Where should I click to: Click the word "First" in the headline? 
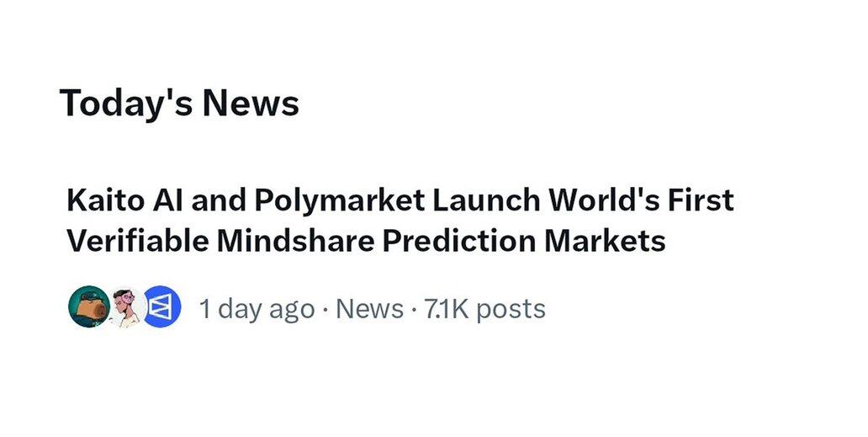[701, 201]
